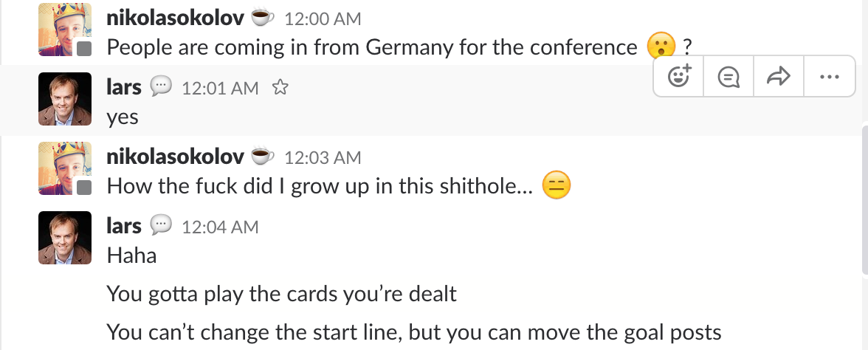This screenshot has width=868, height=350.
Task: Open the 12:04 AM timestamp link
Action: 220,227
